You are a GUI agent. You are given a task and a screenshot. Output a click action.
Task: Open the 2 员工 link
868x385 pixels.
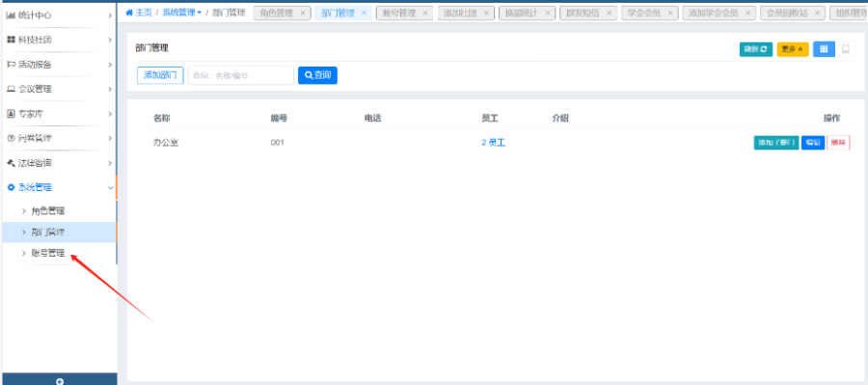click(493, 143)
